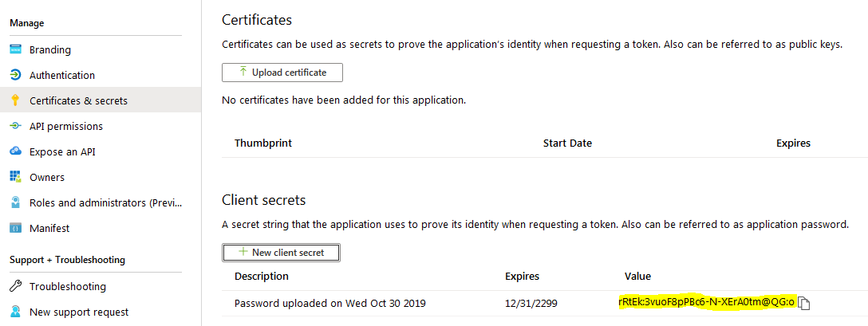Open API permissions in the sidebar

tap(66, 126)
